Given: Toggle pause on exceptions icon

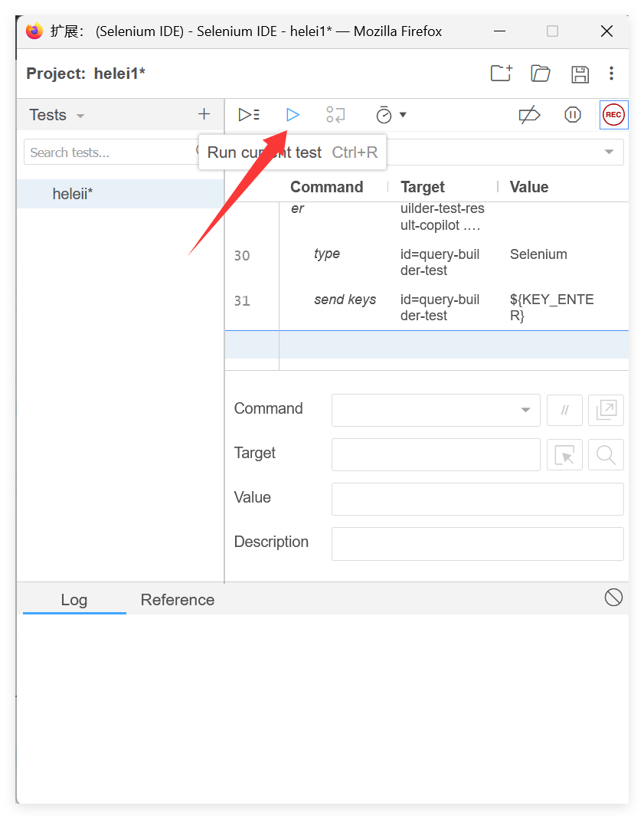Looking at the screenshot, I should 573,114.
